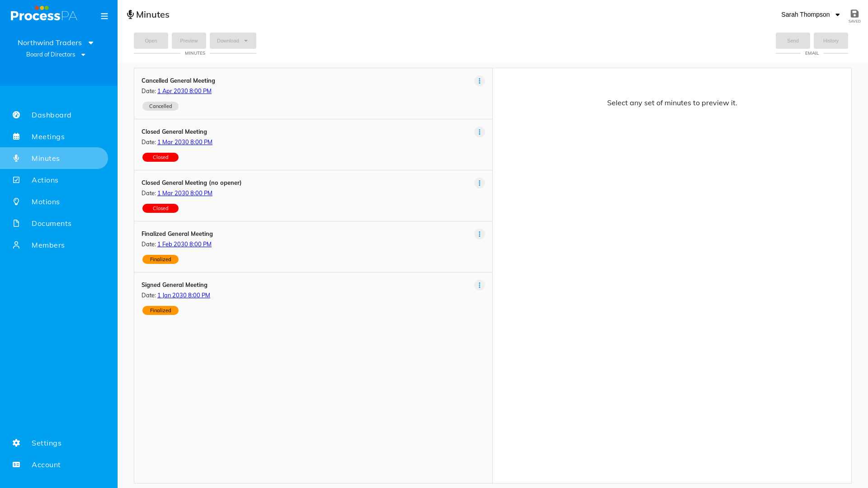Click the History button
868x488 pixels.
831,41
